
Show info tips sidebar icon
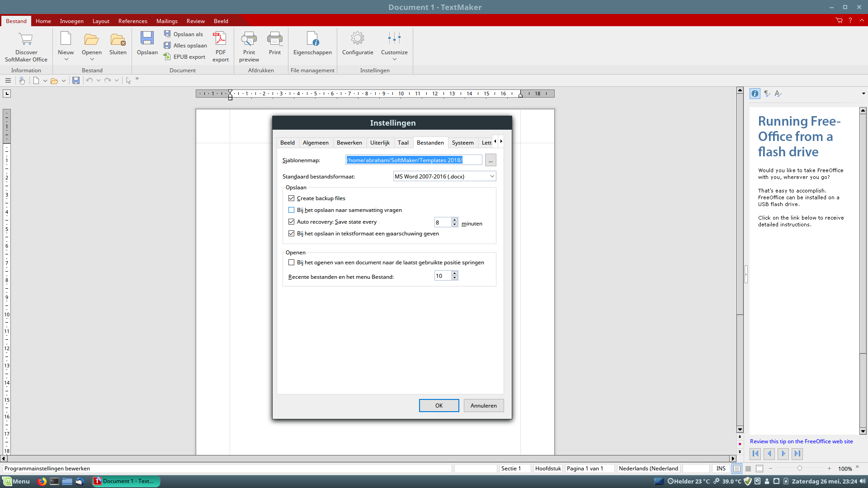click(x=755, y=94)
